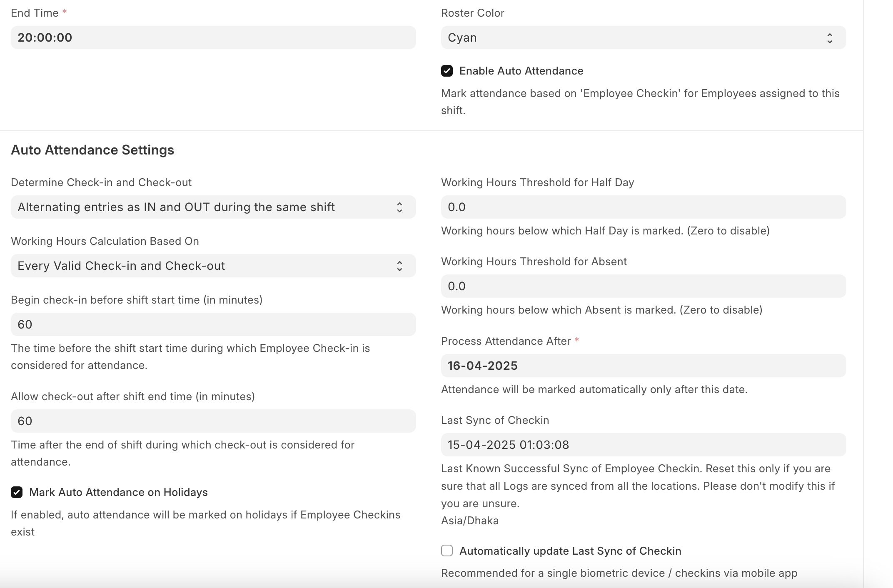The image size is (893, 588).
Task: Click Working Hours Threshold for Absent field
Action: click(x=644, y=286)
